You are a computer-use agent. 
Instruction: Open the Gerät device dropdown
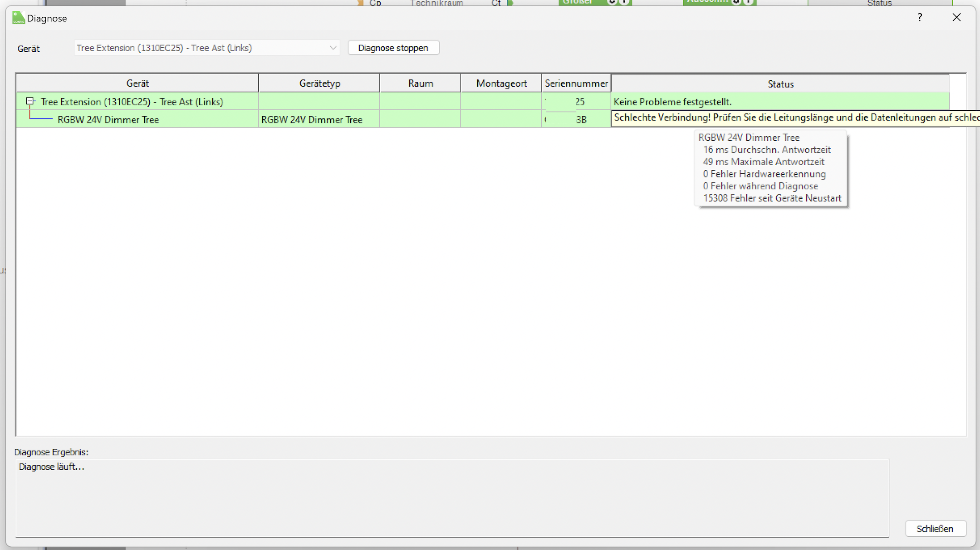[206, 48]
